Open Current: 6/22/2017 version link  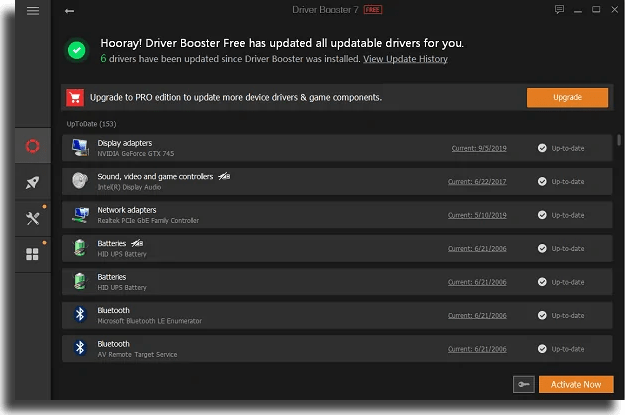point(477,182)
